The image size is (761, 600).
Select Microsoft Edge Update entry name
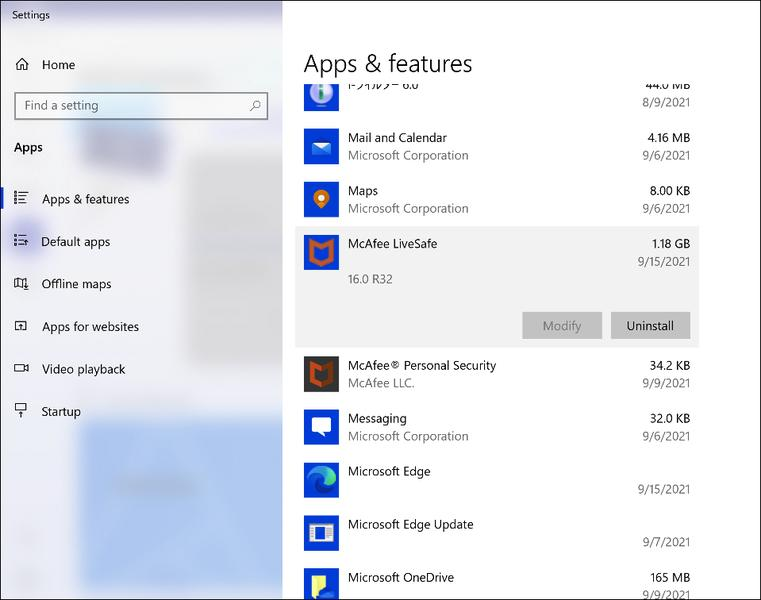(x=411, y=524)
